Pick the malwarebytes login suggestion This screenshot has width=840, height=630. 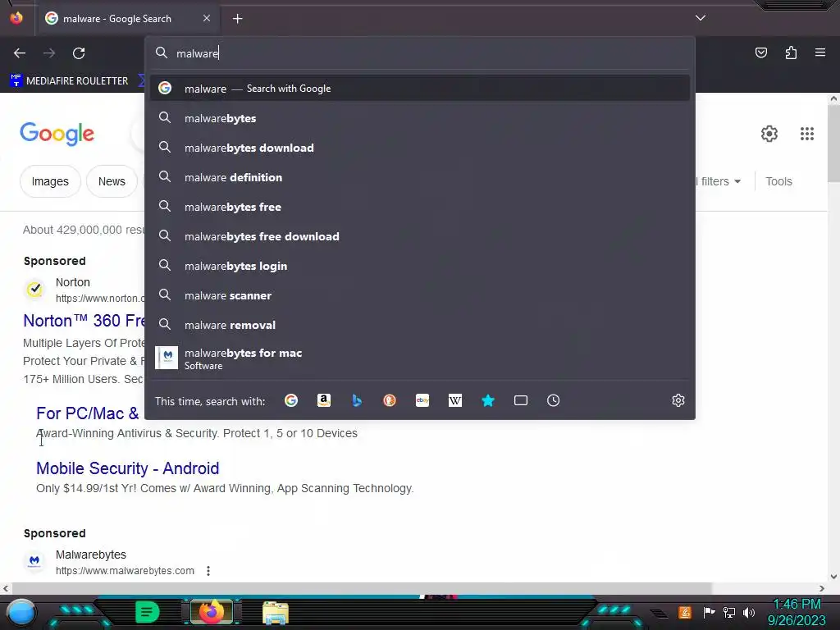[420, 265]
